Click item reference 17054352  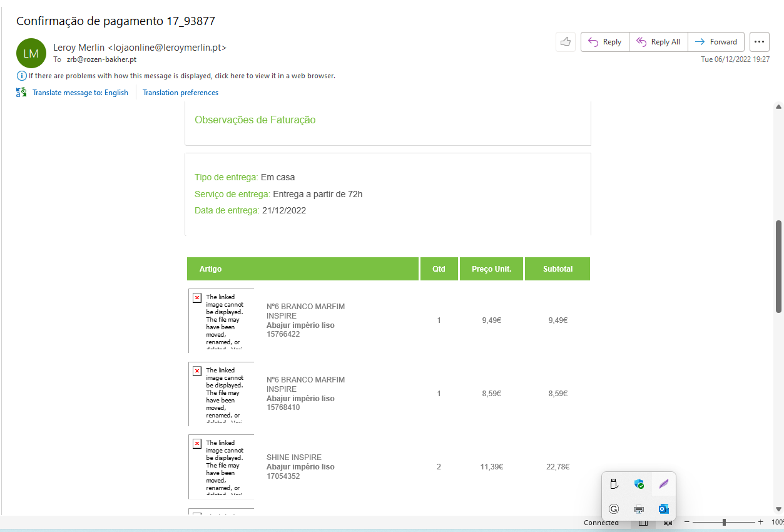tap(283, 476)
